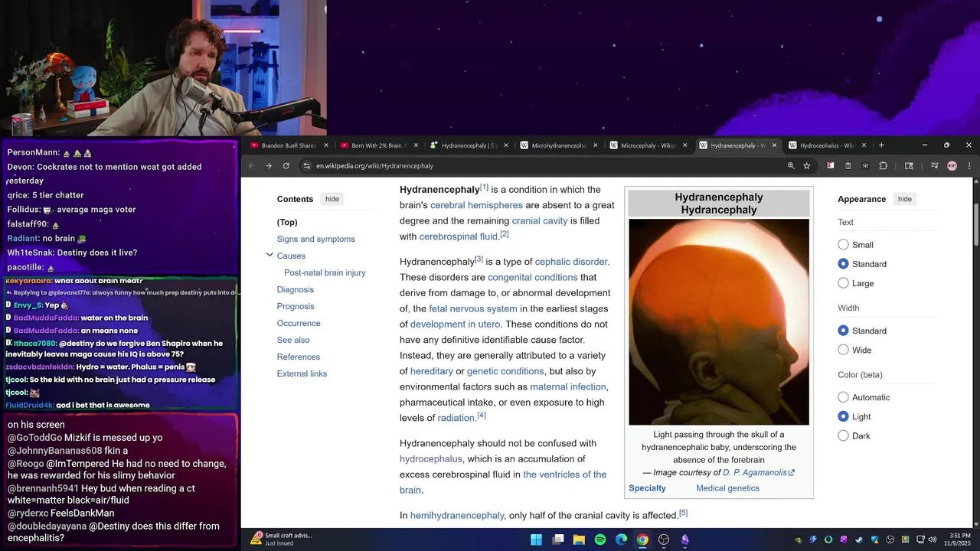The width and height of the screenshot is (980, 551).
Task: Switch to Chrome on the taskbar
Action: (x=642, y=540)
